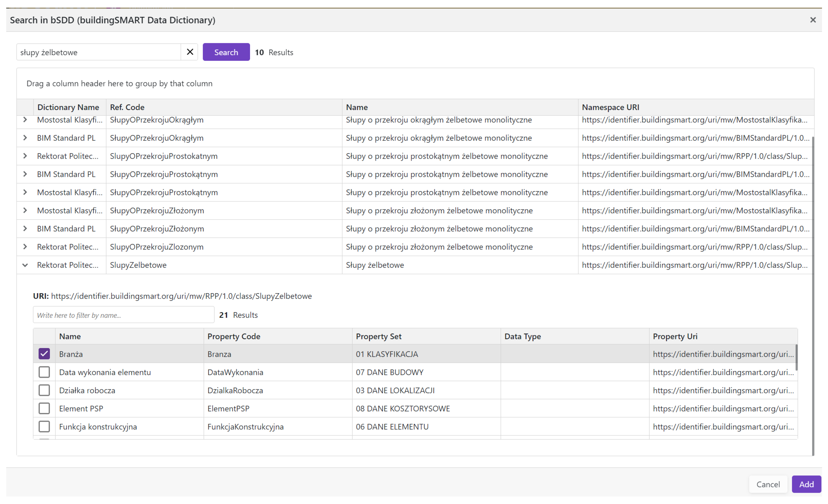Expand the BIM Standard PL SłupyOPrzekrojuZłożonym row
This screenshot has width=828, height=504.
(25, 229)
